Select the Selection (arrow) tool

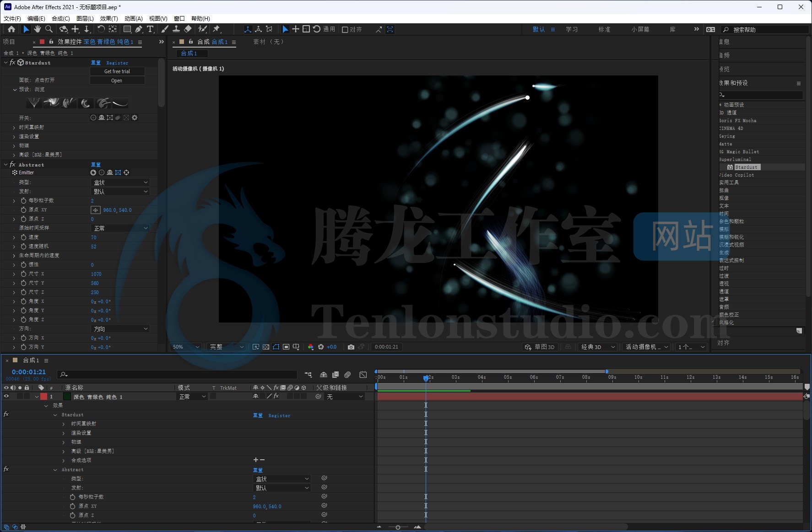(26, 29)
